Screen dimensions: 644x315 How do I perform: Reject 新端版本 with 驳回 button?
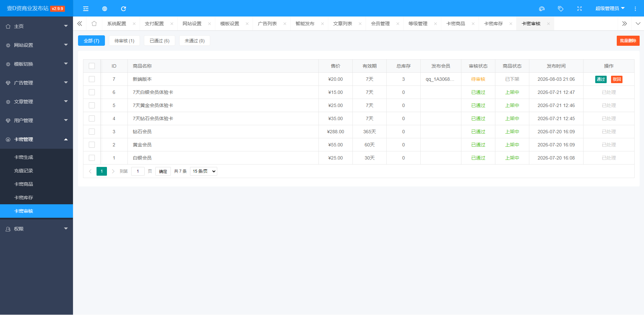(617, 79)
